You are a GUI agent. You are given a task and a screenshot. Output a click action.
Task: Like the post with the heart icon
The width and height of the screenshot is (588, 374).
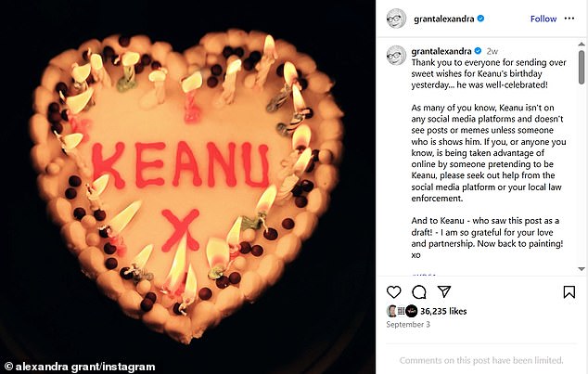394,292
